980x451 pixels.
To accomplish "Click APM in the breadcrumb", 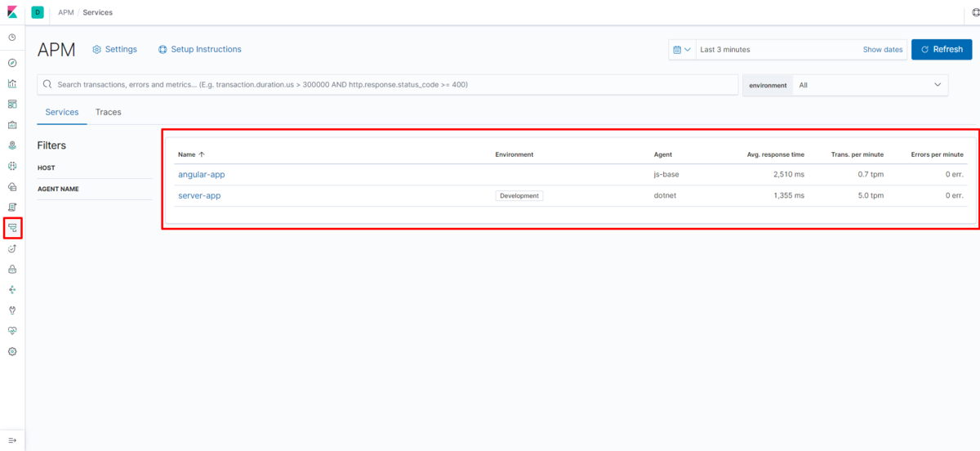I will coord(65,12).
